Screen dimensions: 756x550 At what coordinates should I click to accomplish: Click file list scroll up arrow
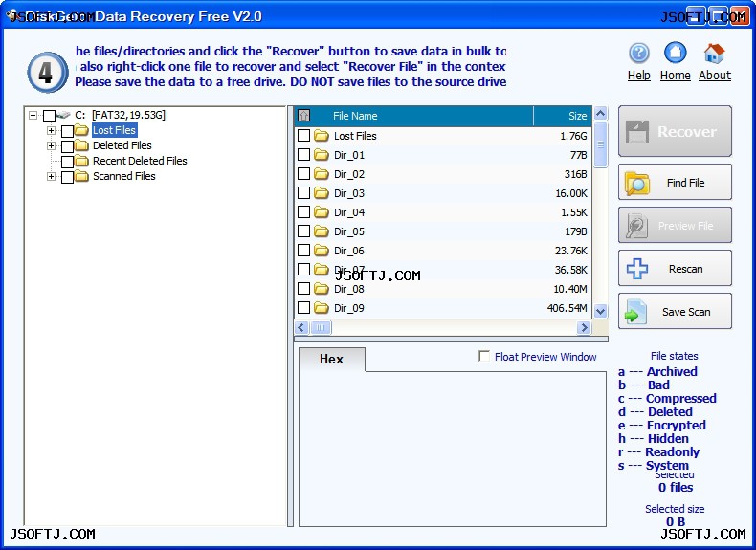(600, 114)
